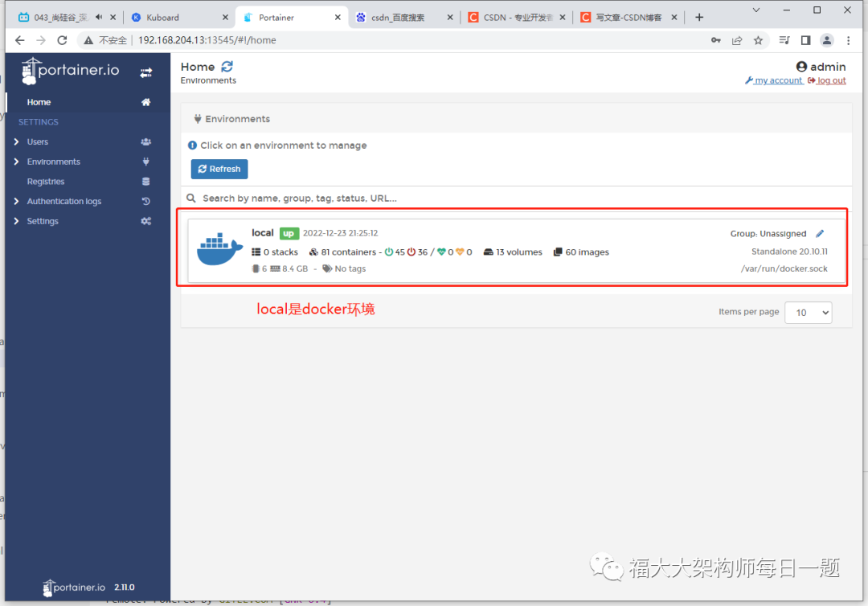Open the Items per page dropdown
The width and height of the screenshot is (868, 606).
point(809,313)
